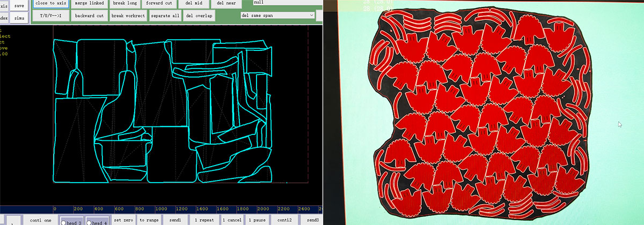Click the 'null' text field

click(286, 3)
